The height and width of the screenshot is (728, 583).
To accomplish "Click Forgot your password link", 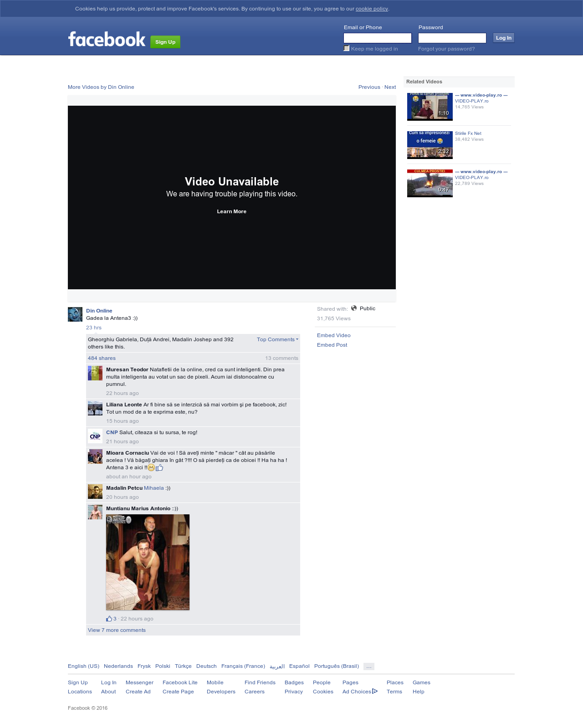I will 446,49.
